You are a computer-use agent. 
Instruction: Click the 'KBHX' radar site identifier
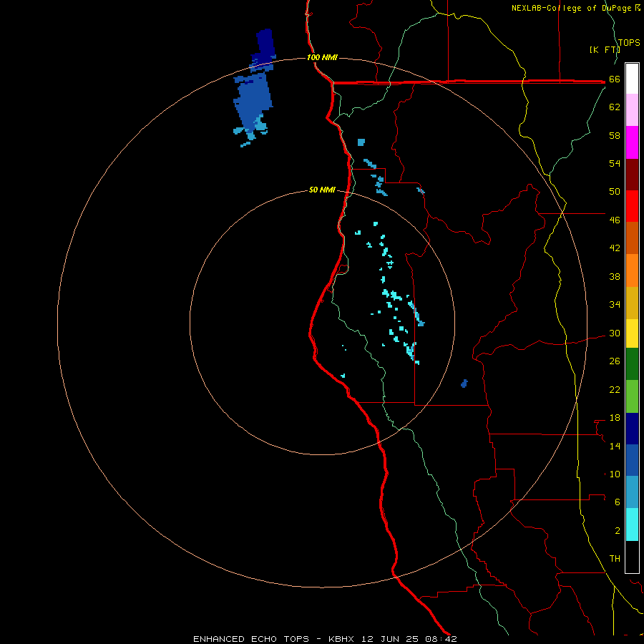[341, 639]
